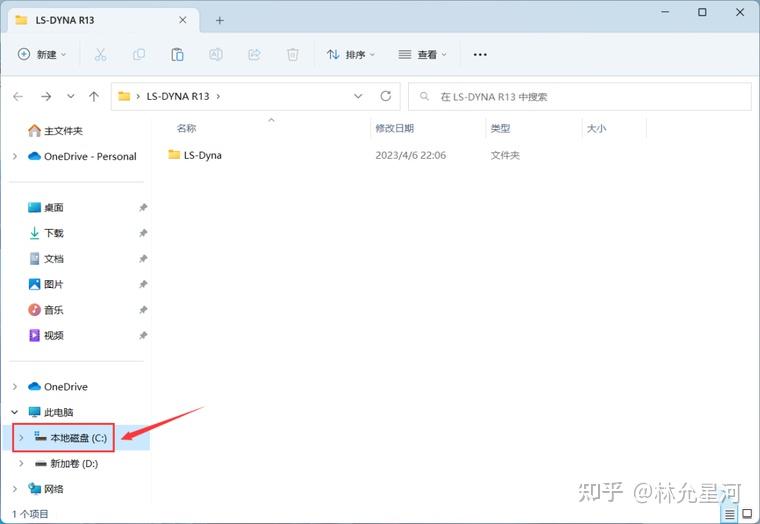Expand the 本地磁盘 (C:) tree node
The width and height of the screenshot is (760, 524).
[21, 438]
